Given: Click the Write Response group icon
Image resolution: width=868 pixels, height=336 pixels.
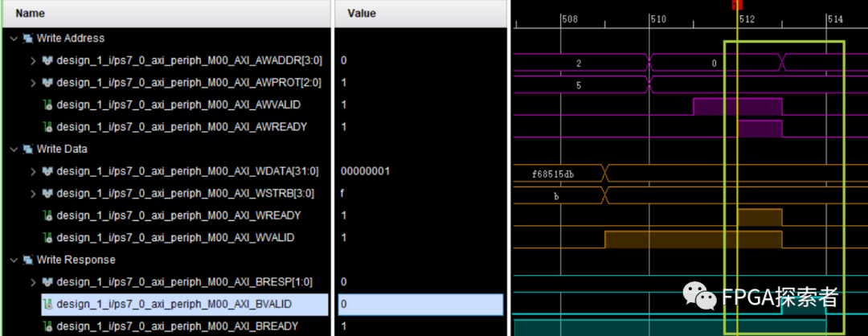Looking at the screenshot, I should (x=27, y=260).
